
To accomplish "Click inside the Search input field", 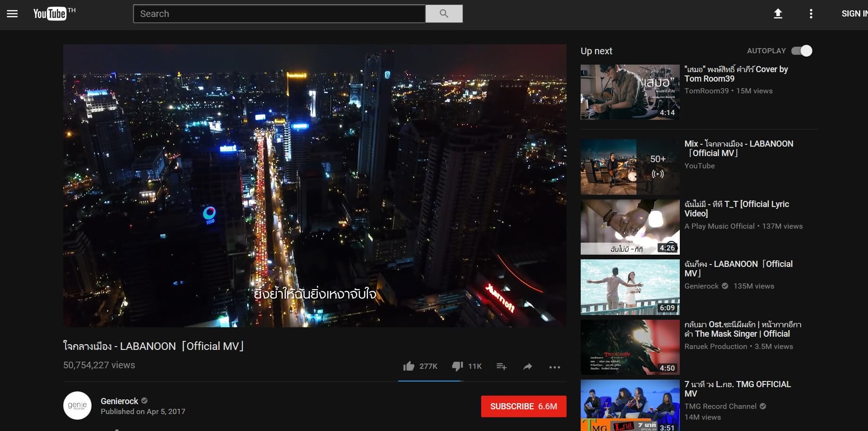I will pos(278,14).
